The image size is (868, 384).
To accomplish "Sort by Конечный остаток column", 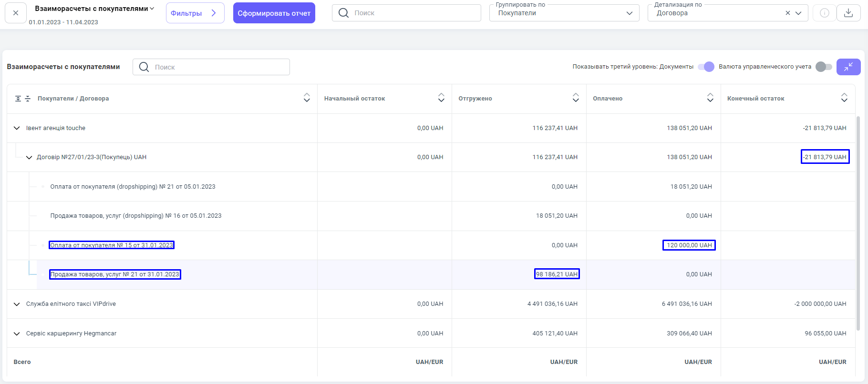I will [844, 98].
